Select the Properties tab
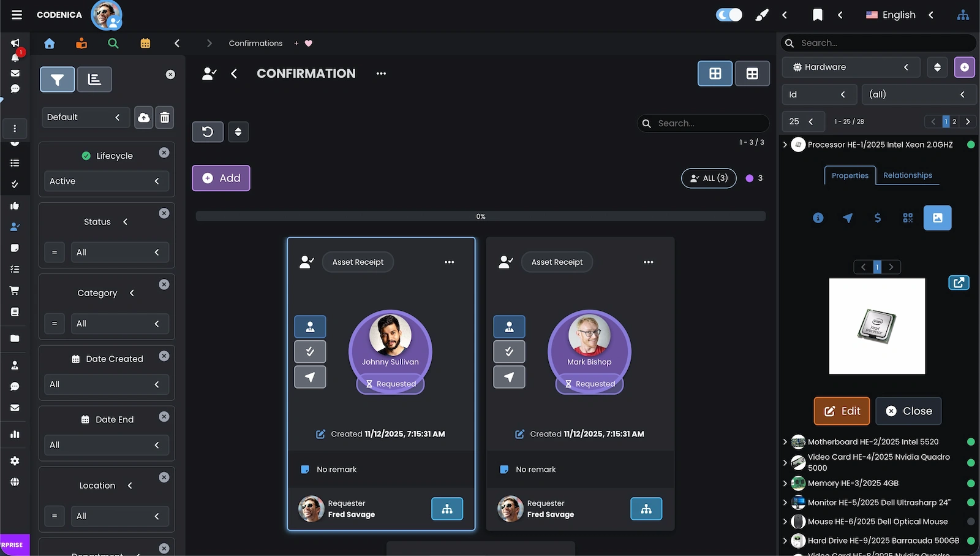 850,176
